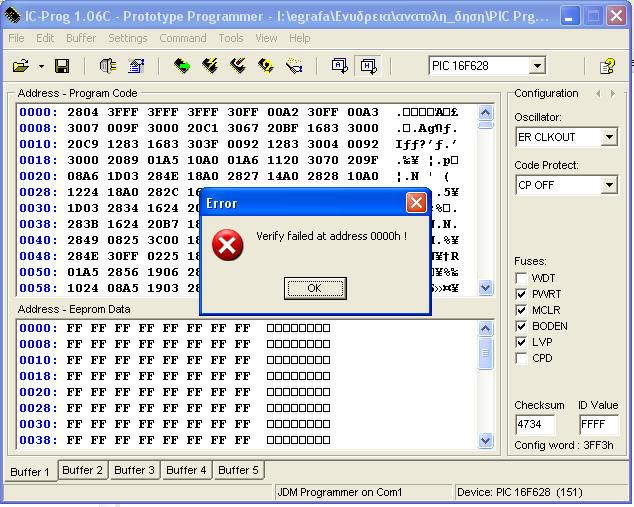Viewport: 634px width, 507px height.
Task: Click the Open file folder icon
Action: pyautogui.click(x=20, y=66)
